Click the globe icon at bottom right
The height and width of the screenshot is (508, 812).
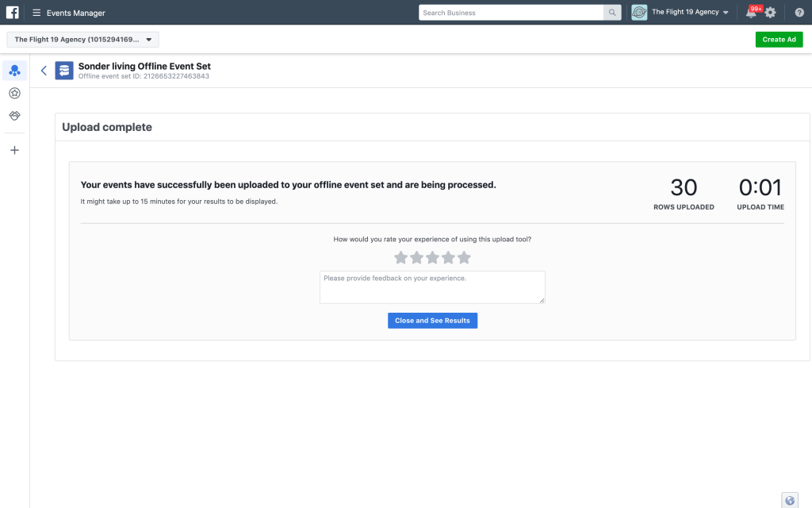tap(789, 500)
